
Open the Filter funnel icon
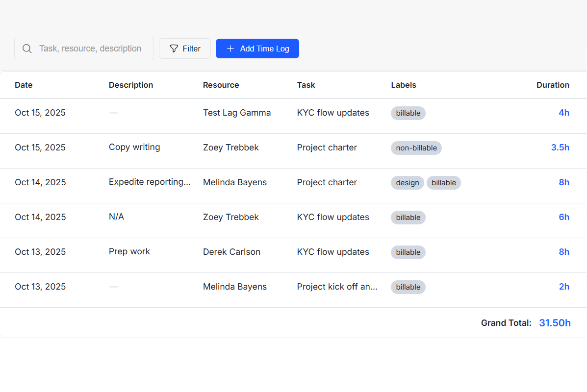coord(174,49)
